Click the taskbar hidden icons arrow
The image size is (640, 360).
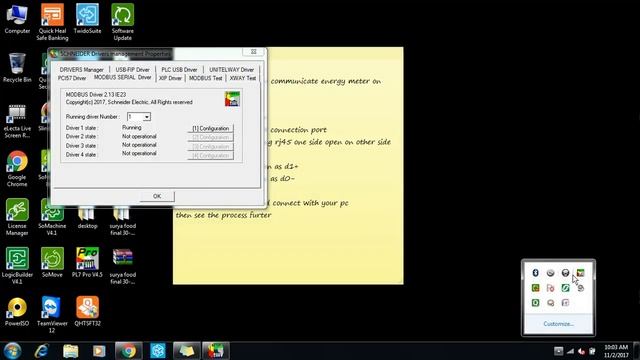(x=558, y=351)
